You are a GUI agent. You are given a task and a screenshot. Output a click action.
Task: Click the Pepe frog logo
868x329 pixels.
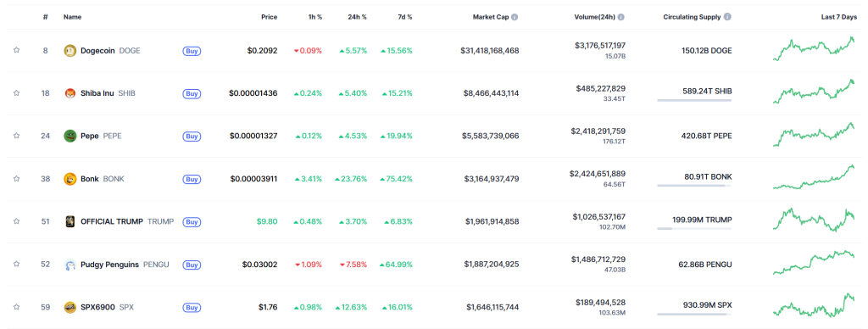[x=70, y=136]
